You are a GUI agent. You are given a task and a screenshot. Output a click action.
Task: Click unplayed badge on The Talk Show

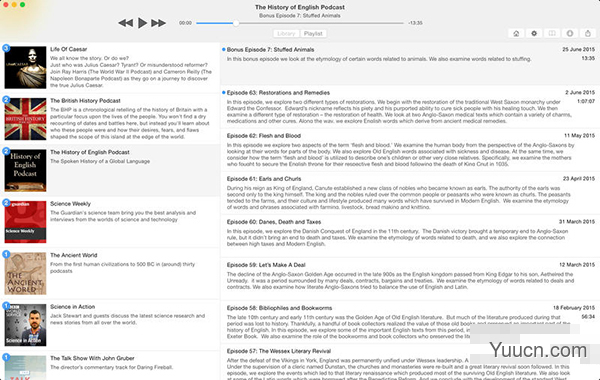pos(6,357)
